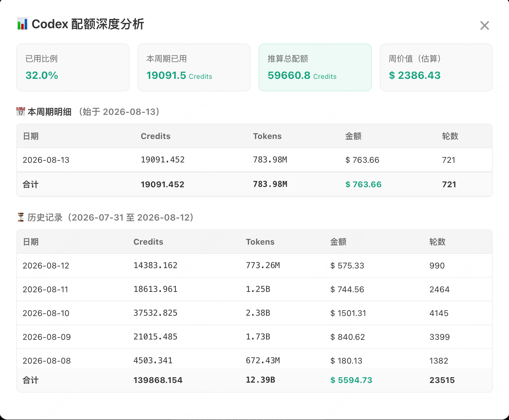The image size is (509, 420).
Task: Select the $ 575.33 amount cell
Action: (347, 266)
